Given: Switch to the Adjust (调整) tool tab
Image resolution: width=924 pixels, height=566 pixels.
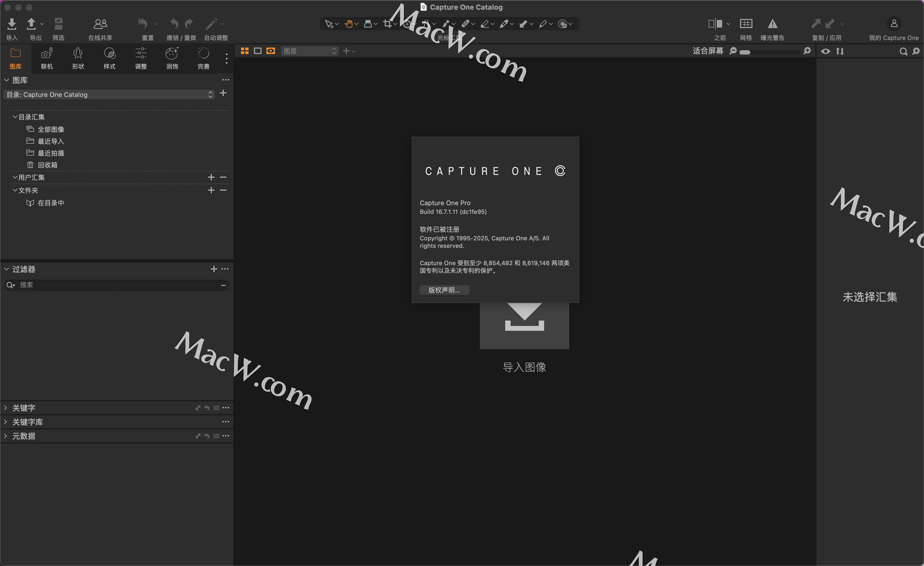Looking at the screenshot, I should pos(141,58).
